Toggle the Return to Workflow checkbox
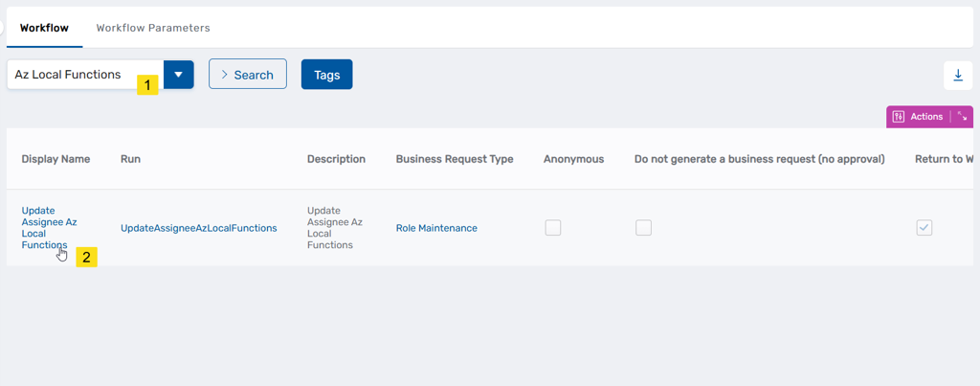Image resolution: width=980 pixels, height=386 pixels. pyautogui.click(x=924, y=228)
